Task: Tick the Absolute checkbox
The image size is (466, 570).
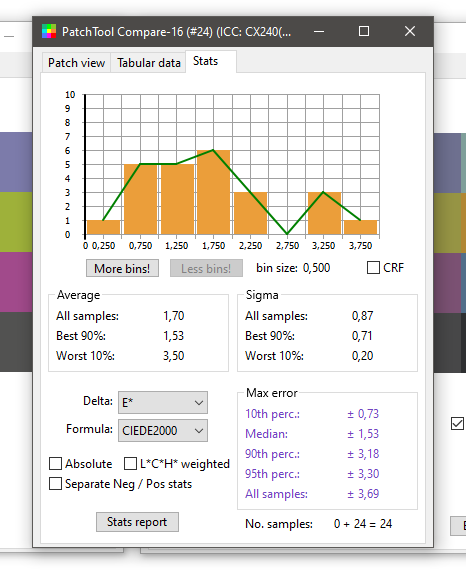Action: [56, 463]
